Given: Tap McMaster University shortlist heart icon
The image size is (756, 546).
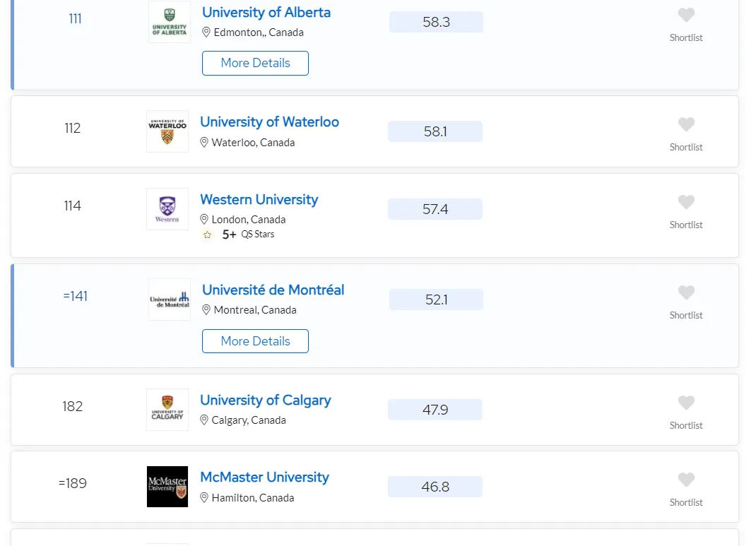Looking at the screenshot, I should click(685, 480).
